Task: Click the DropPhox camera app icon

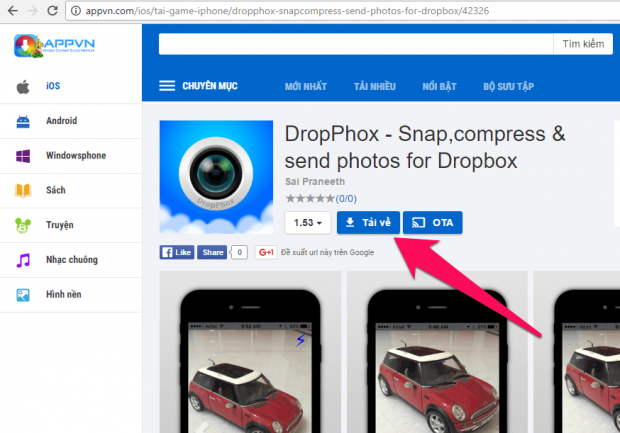Action: 216,177
